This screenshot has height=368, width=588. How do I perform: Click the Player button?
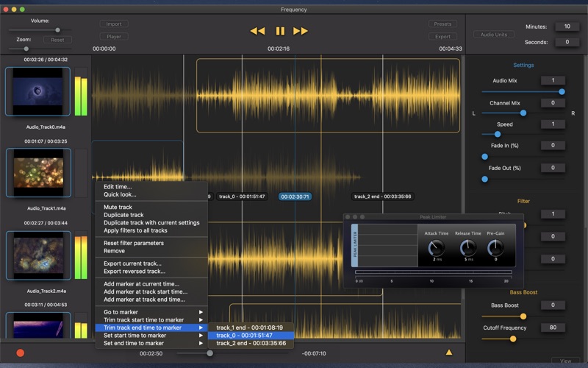click(114, 36)
